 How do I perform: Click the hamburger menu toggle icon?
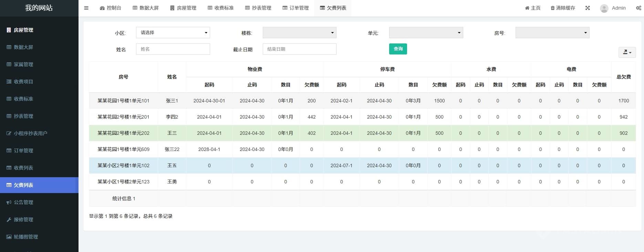[86, 8]
